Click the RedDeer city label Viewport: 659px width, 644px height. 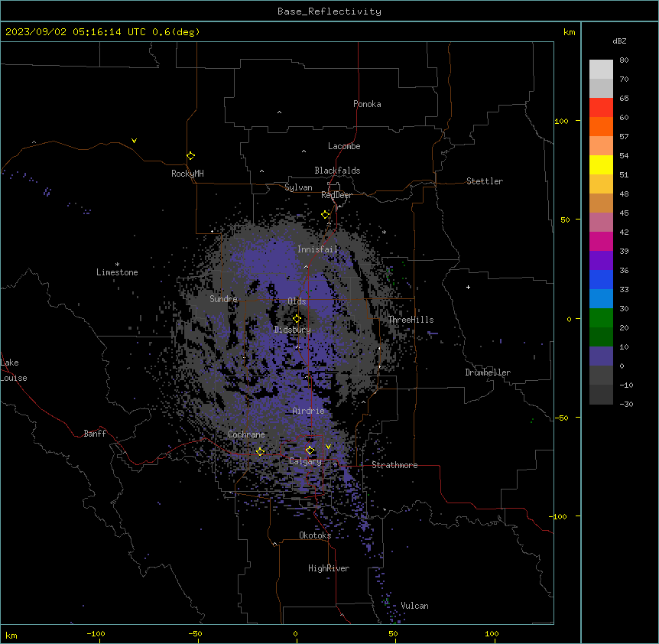(336, 195)
